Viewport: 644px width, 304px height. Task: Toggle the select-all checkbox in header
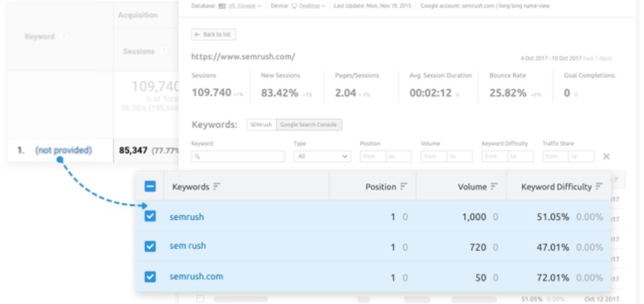pyautogui.click(x=150, y=187)
